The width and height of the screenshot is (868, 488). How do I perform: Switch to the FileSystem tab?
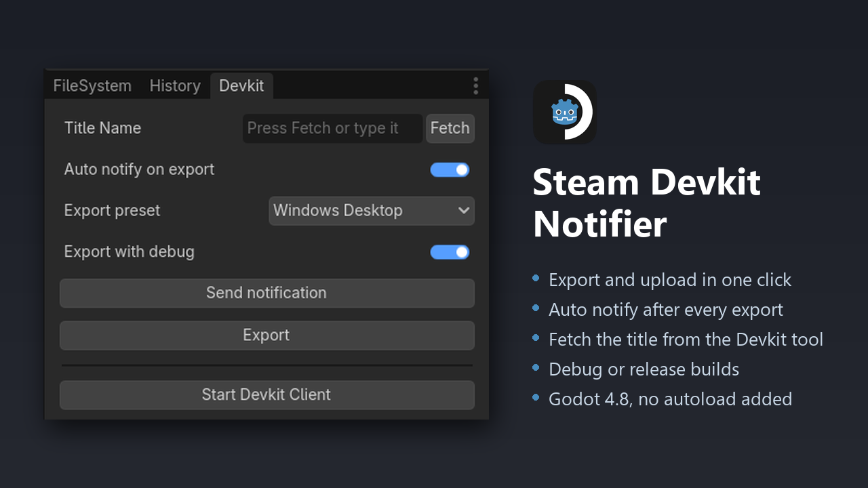pyautogui.click(x=92, y=86)
